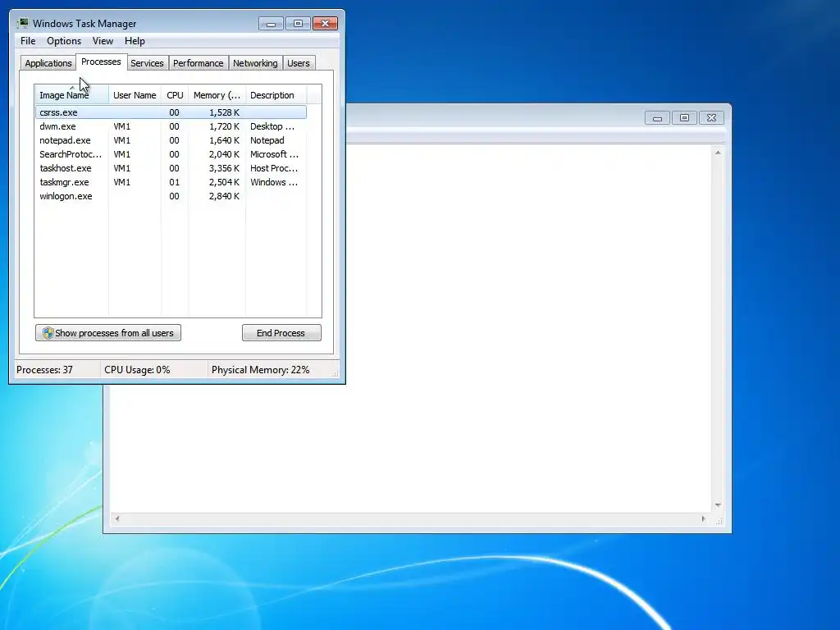The width and height of the screenshot is (840, 630).
Task: Open the View menu
Action: 103,41
